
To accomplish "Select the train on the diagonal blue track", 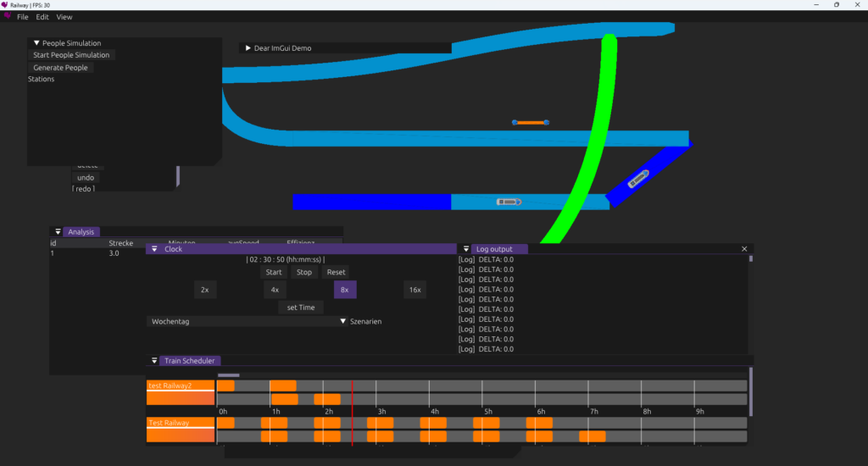I will (x=638, y=179).
